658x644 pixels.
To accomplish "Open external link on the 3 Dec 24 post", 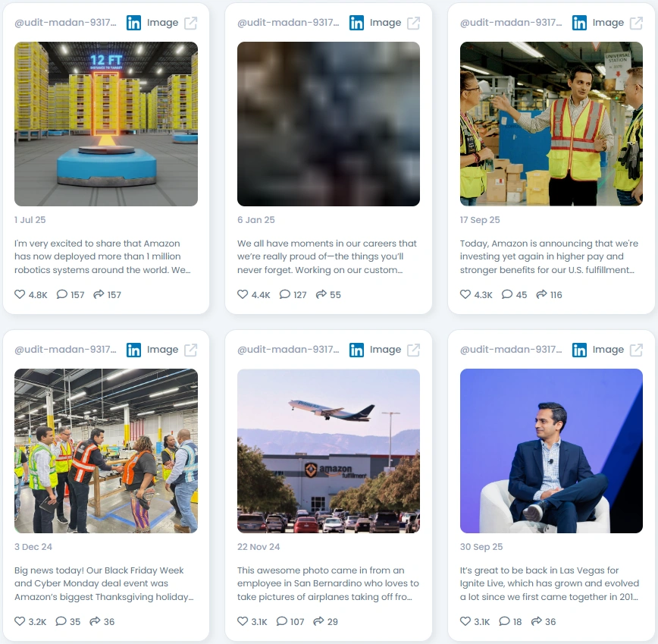I will [190, 350].
